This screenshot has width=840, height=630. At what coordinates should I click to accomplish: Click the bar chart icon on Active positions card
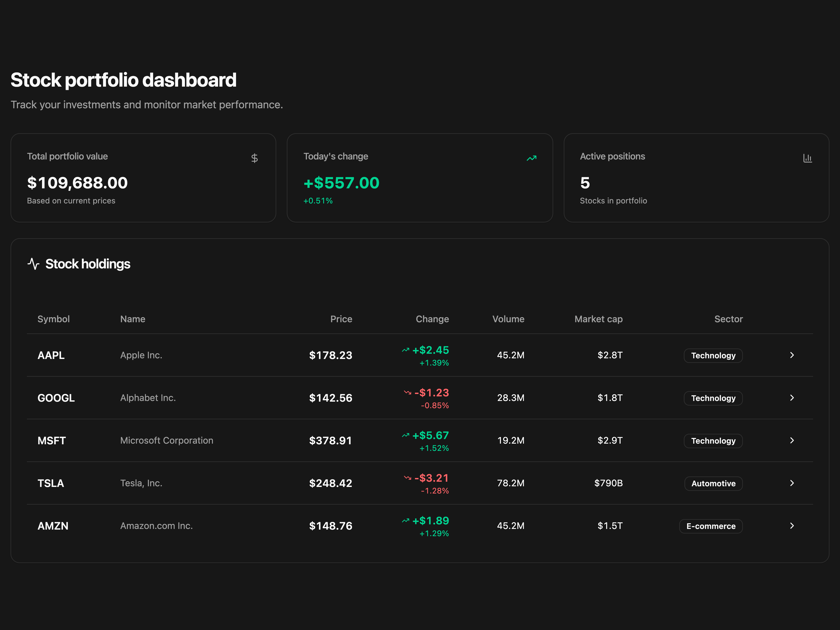(x=807, y=158)
